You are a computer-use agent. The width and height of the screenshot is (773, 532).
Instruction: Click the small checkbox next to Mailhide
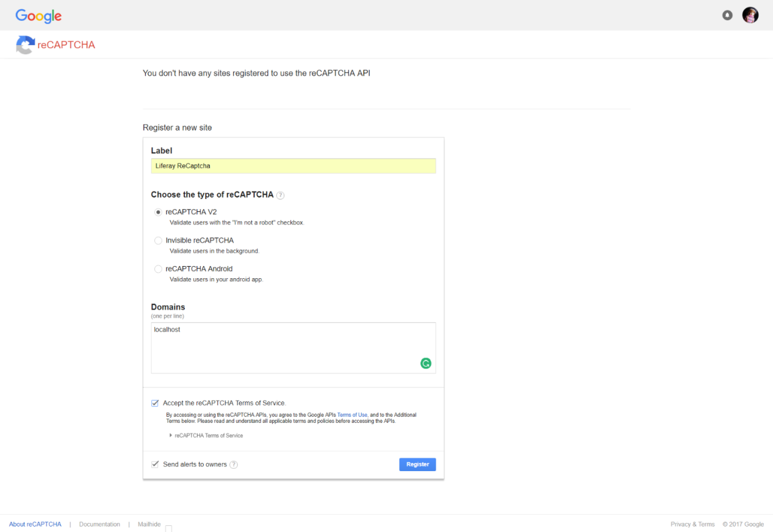point(169,528)
